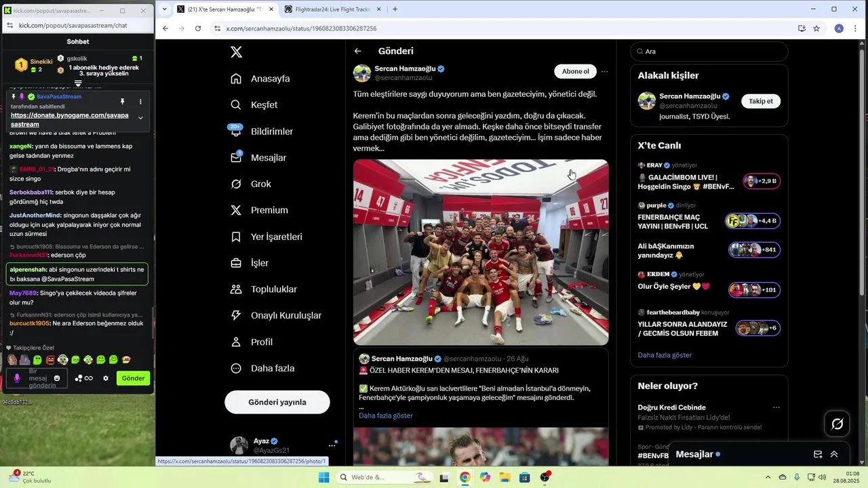Open donate.bynogame.com pinned link in chat

pyautogui.click(x=69, y=120)
